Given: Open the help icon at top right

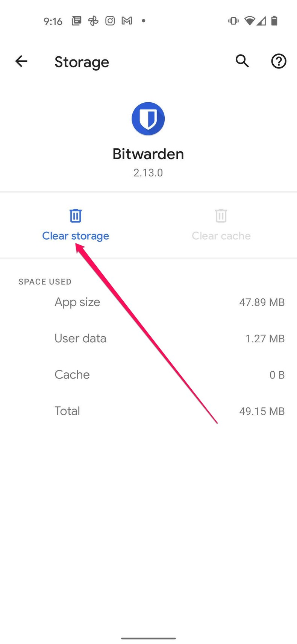Looking at the screenshot, I should (278, 61).
